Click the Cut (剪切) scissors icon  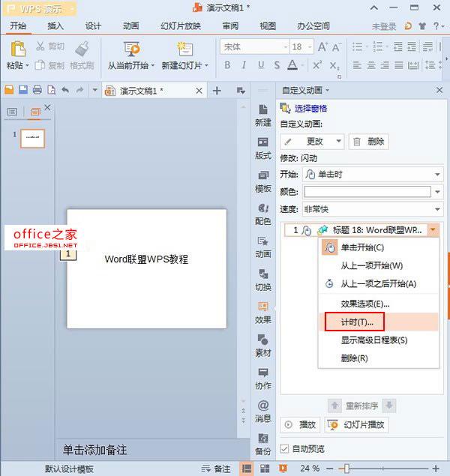click(40, 46)
